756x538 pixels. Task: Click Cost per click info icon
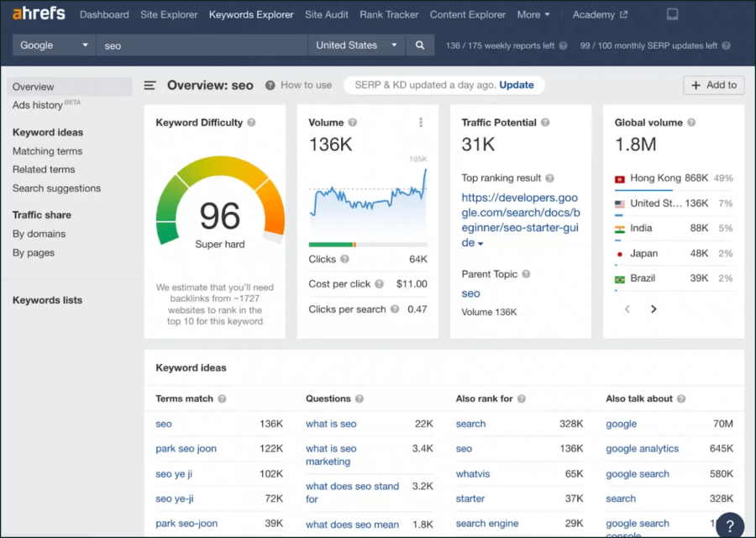[x=379, y=284]
